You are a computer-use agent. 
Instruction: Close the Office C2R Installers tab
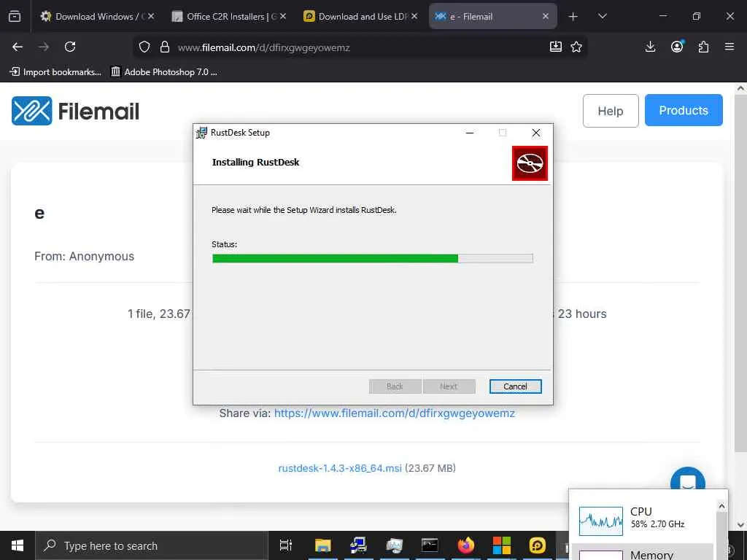pos(283,16)
